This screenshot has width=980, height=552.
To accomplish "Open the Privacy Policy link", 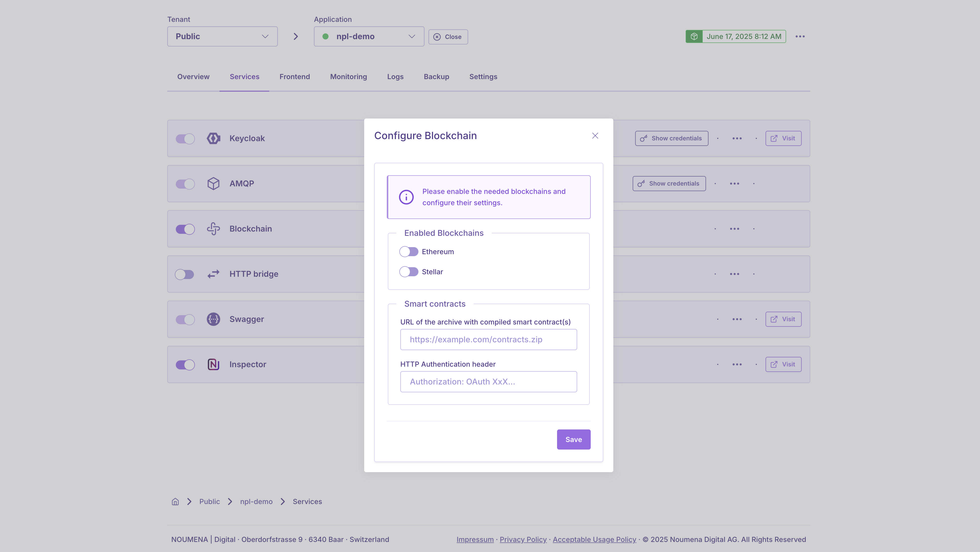I will [523, 539].
